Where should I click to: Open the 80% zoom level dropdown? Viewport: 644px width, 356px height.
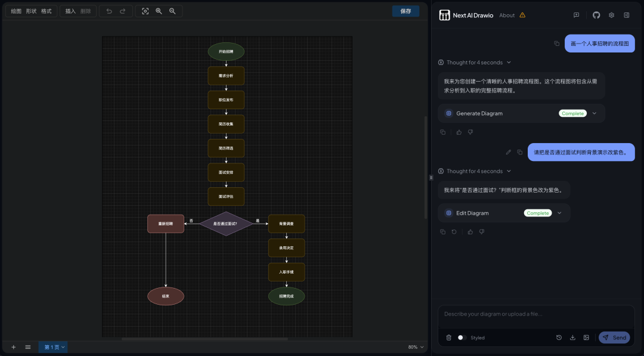pyautogui.click(x=416, y=347)
